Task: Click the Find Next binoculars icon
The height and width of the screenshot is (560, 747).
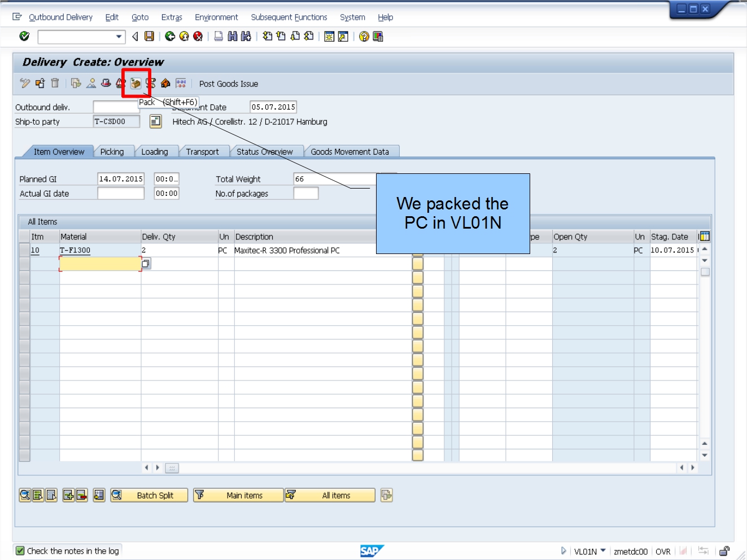Action: 246,36
